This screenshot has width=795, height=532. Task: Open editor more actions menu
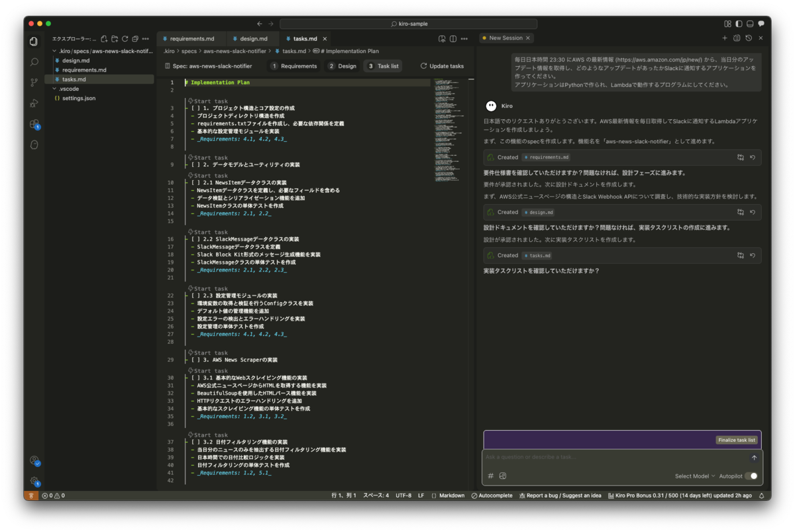(464, 38)
